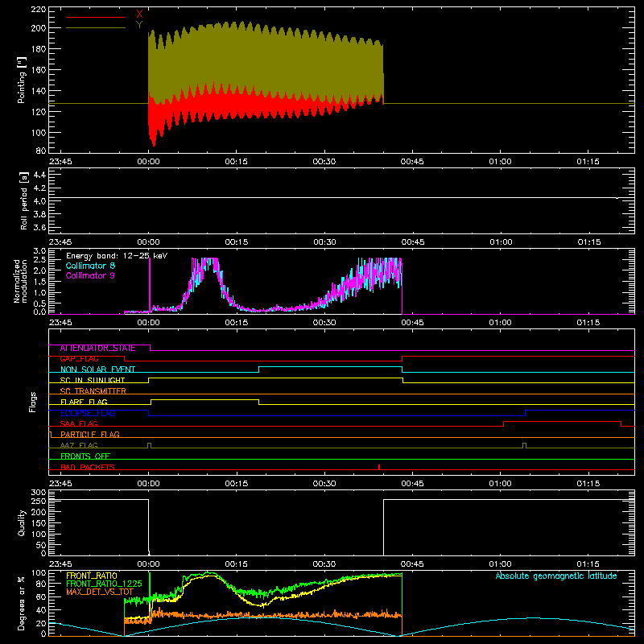Click '00:00' tick under Flags plot
644x644 pixels.
tap(149, 484)
